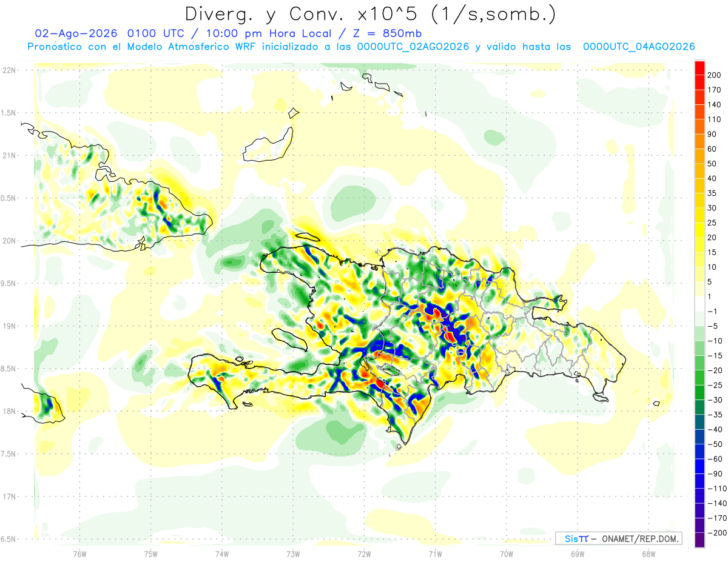This screenshot has width=728, height=562.
Task: Click the '73W' longitude label
Action: coord(293,554)
